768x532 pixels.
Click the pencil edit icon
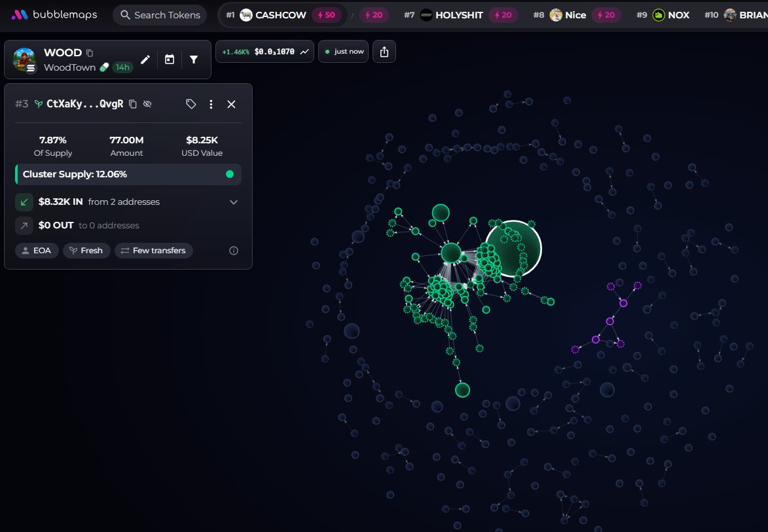145,60
